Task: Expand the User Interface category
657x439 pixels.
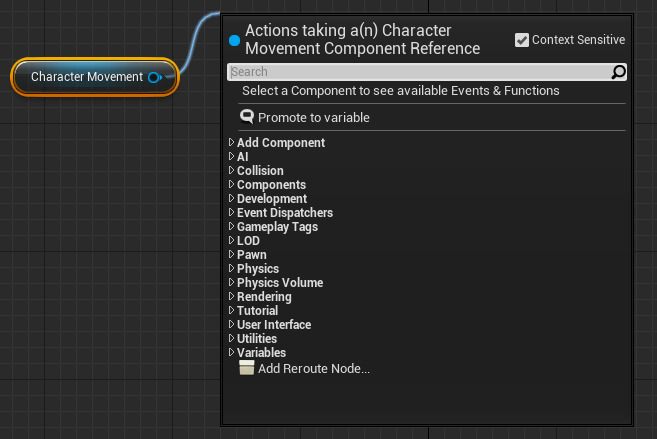Action: click(232, 325)
